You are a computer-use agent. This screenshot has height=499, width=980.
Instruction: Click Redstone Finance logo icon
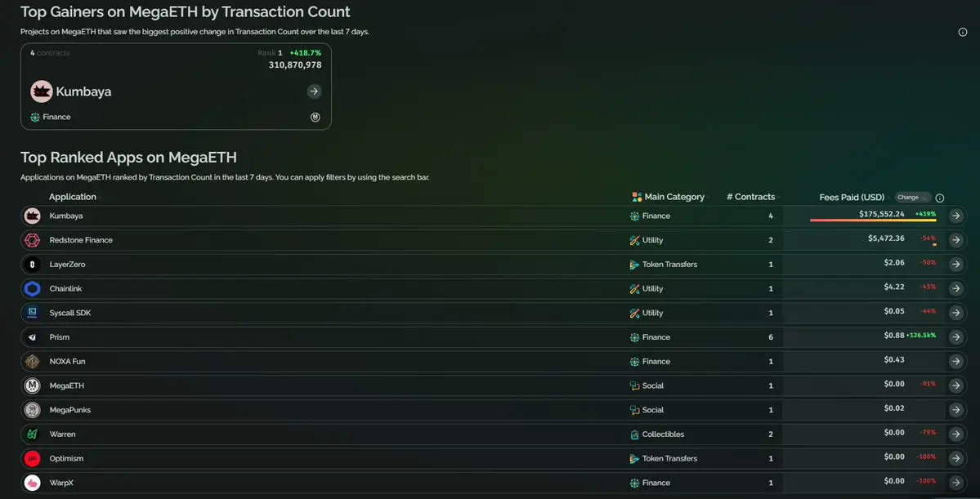point(32,240)
